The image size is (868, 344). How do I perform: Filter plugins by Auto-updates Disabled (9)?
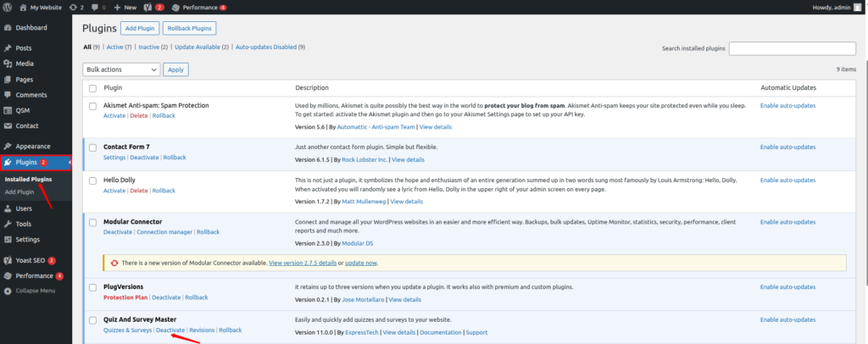[270, 47]
